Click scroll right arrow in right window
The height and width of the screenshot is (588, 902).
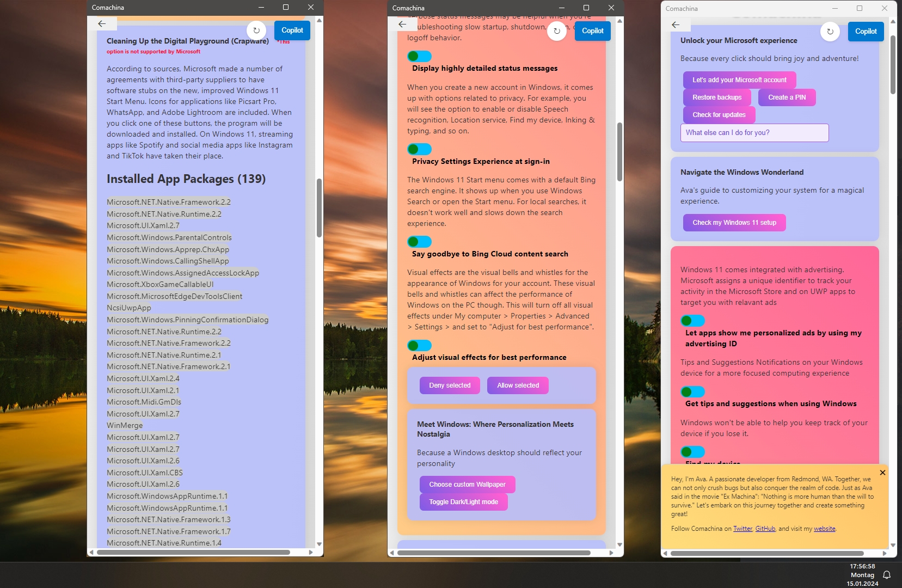point(885,553)
